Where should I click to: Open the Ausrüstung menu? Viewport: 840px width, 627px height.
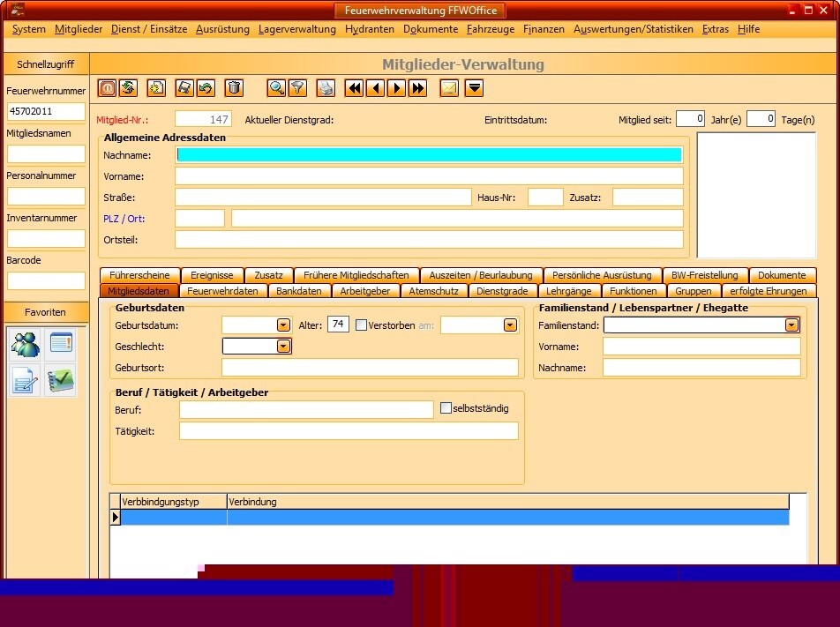[222, 29]
